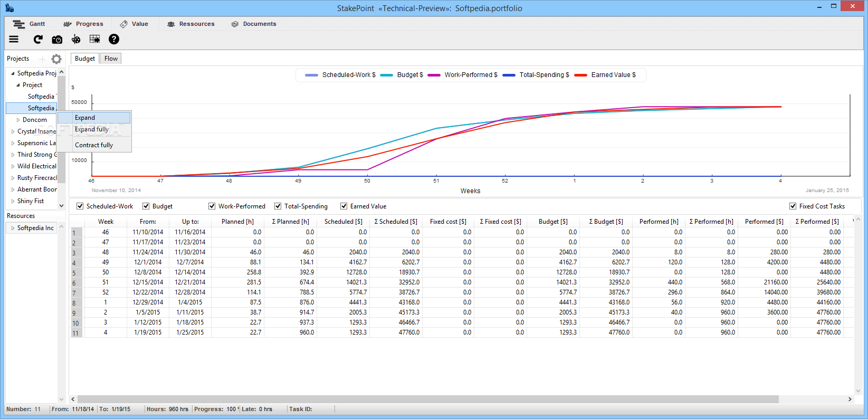The image size is (868, 419).
Task: Click scroll-down arrow of projects tree
Action: [x=61, y=205]
